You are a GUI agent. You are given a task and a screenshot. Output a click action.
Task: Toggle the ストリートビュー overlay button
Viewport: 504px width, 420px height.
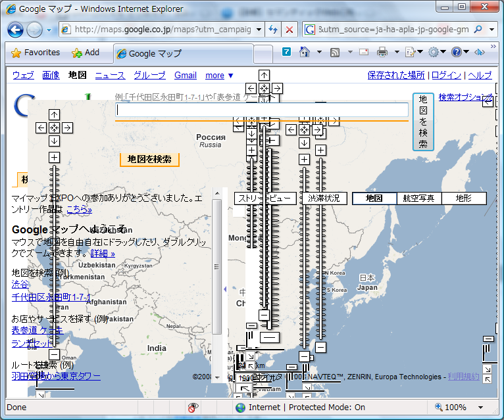265,198
